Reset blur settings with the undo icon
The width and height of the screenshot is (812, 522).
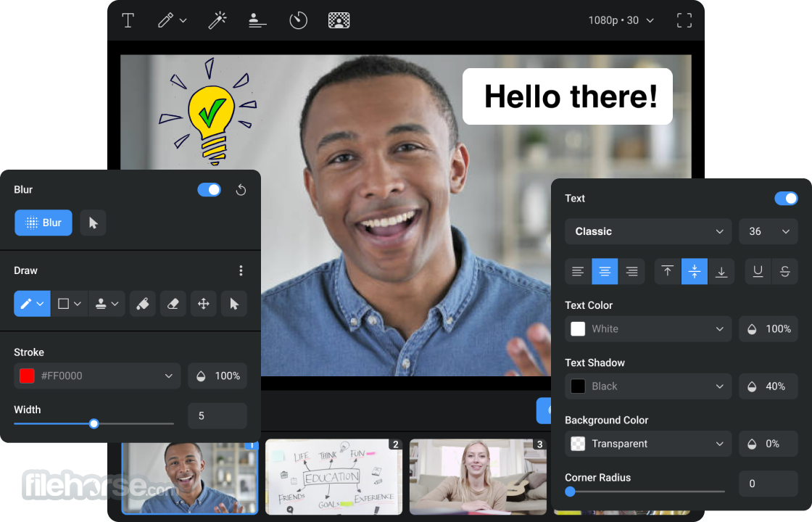241,190
